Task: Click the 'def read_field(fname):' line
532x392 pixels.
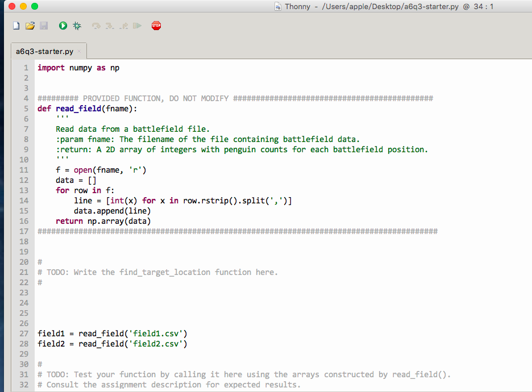Action: (x=87, y=109)
